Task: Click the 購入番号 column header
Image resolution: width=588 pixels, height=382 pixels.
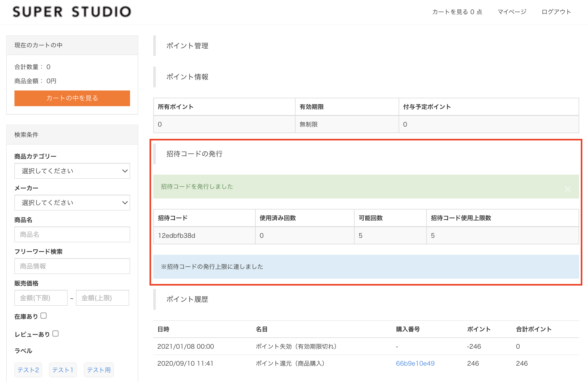Action: (x=408, y=329)
